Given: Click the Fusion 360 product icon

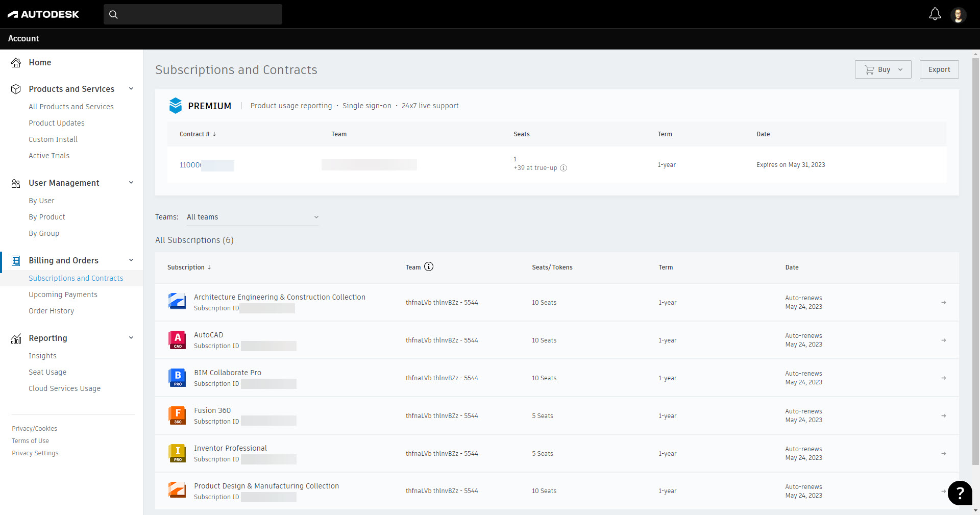Looking at the screenshot, I should [x=177, y=415].
